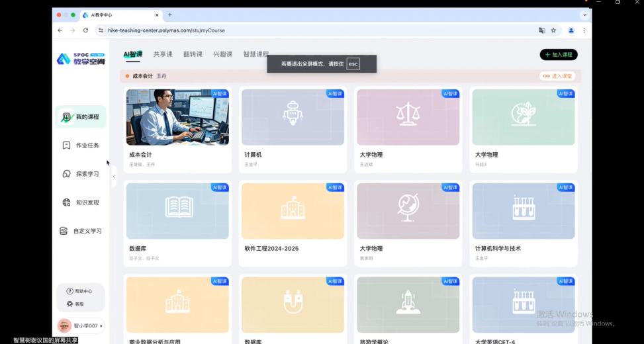Expand the 智小学007 user account menu
The image size is (644, 344).
[x=101, y=325]
